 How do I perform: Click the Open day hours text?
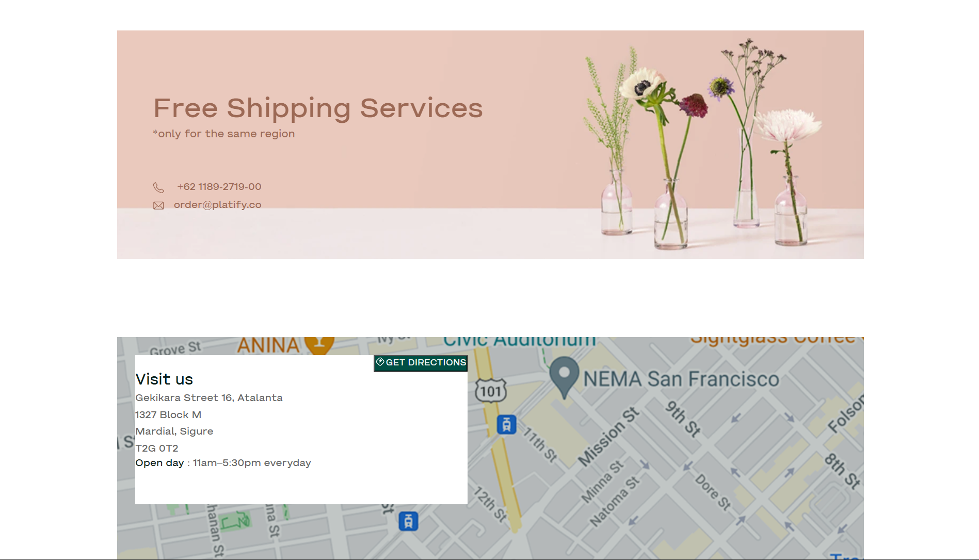coord(223,463)
